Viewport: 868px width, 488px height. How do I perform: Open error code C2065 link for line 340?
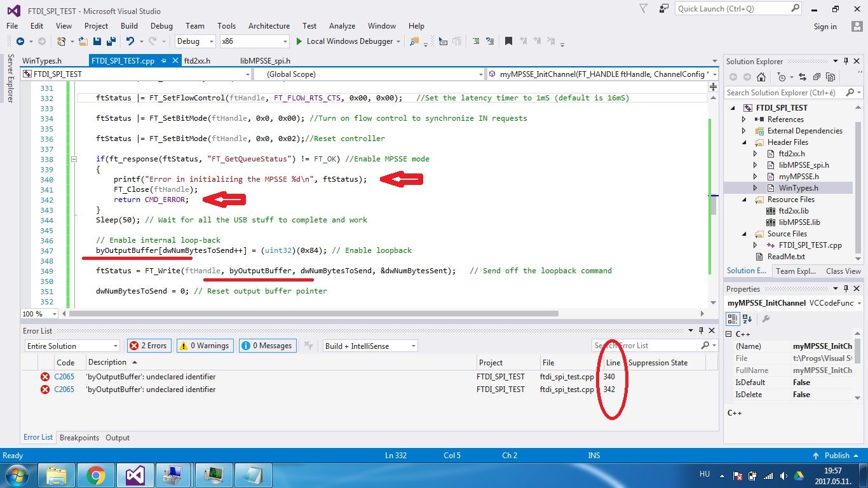[64, 377]
